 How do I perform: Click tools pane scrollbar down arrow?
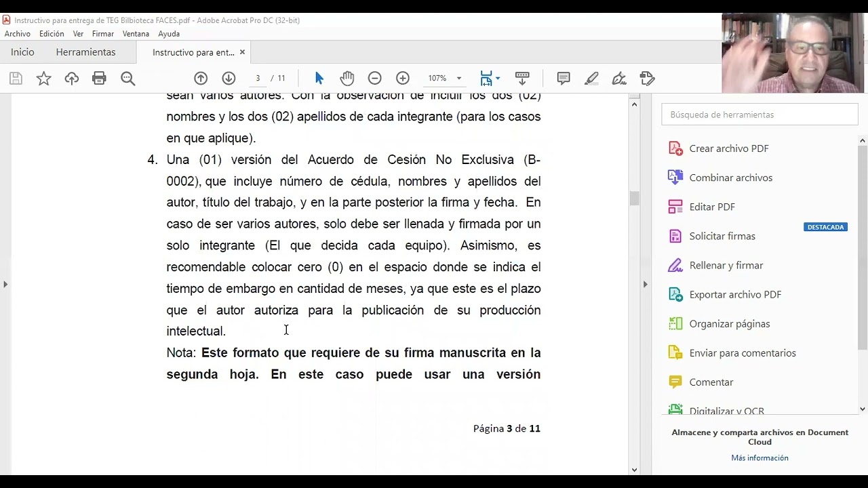(x=863, y=409)
